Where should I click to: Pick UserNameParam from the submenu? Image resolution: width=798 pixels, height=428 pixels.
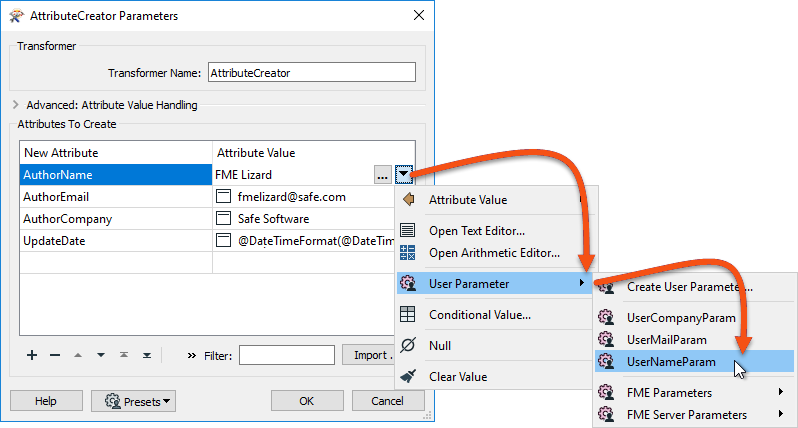click(671, 362)
